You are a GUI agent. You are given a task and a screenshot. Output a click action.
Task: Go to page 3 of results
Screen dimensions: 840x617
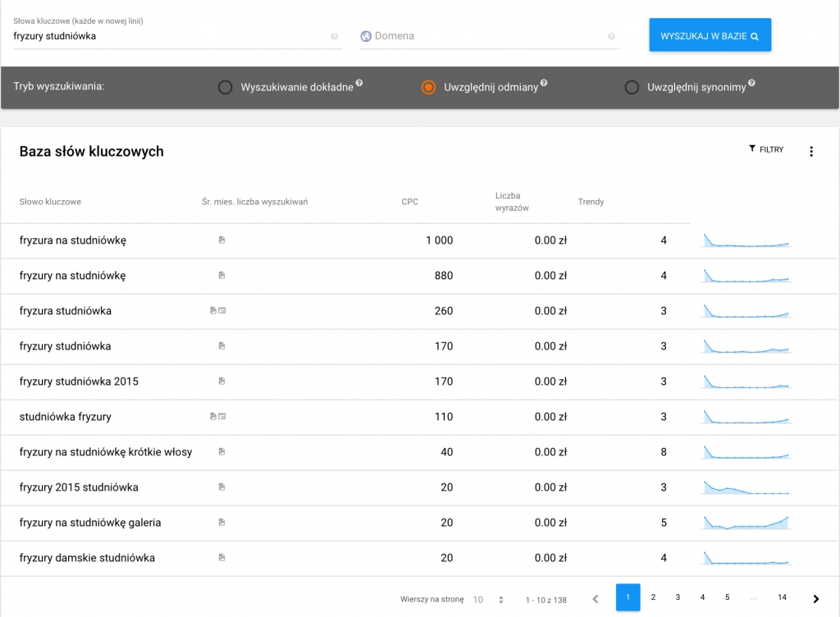point(678,597)
